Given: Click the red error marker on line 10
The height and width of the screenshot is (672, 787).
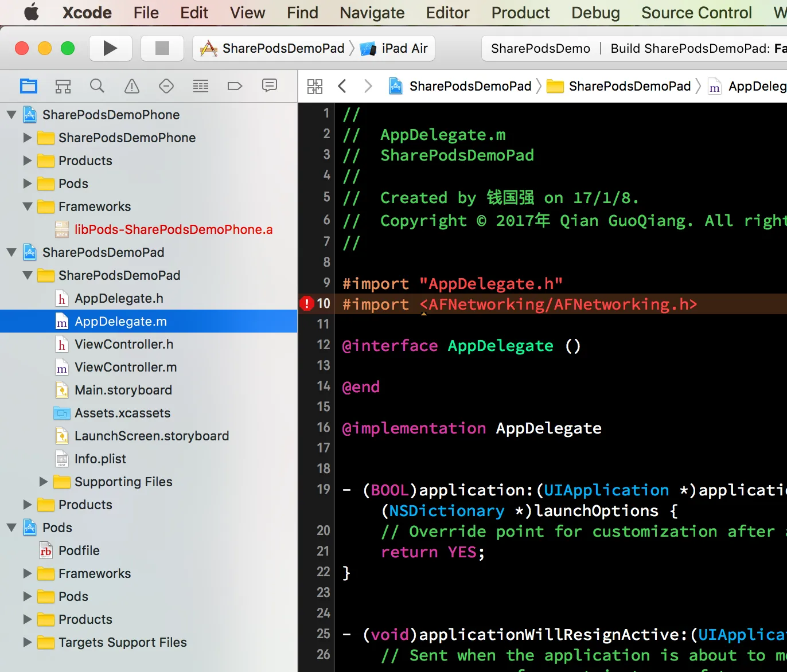Looking at the screenshot, I should 307,303.
